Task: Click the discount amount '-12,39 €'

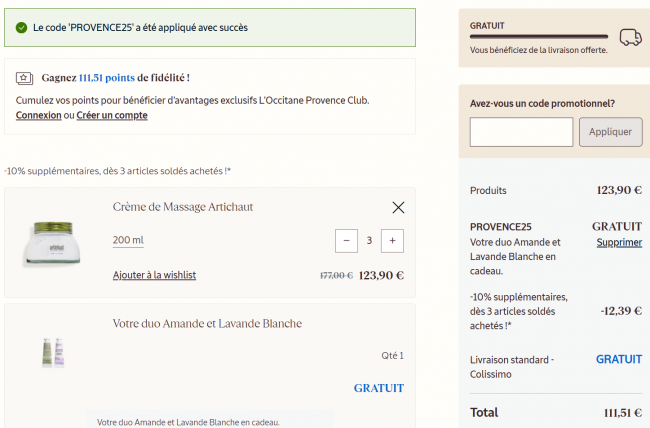Action: tap(621, 311)
